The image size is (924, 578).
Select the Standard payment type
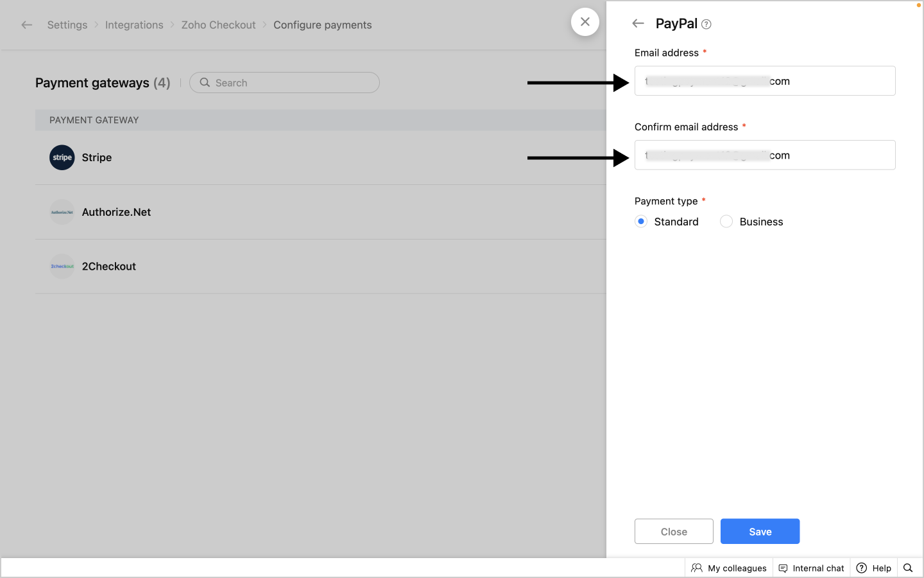click(641, 222)
